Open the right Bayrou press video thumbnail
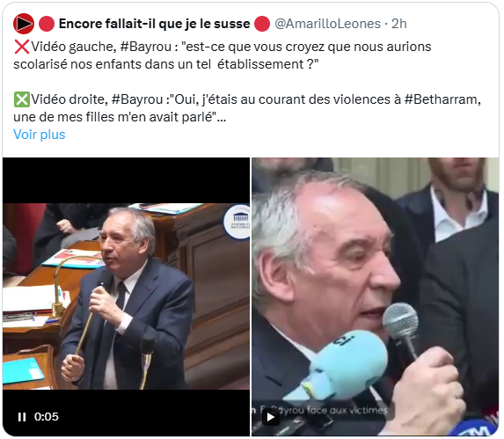The width and height of the screenshot is (504, 439). pos(375,296)
